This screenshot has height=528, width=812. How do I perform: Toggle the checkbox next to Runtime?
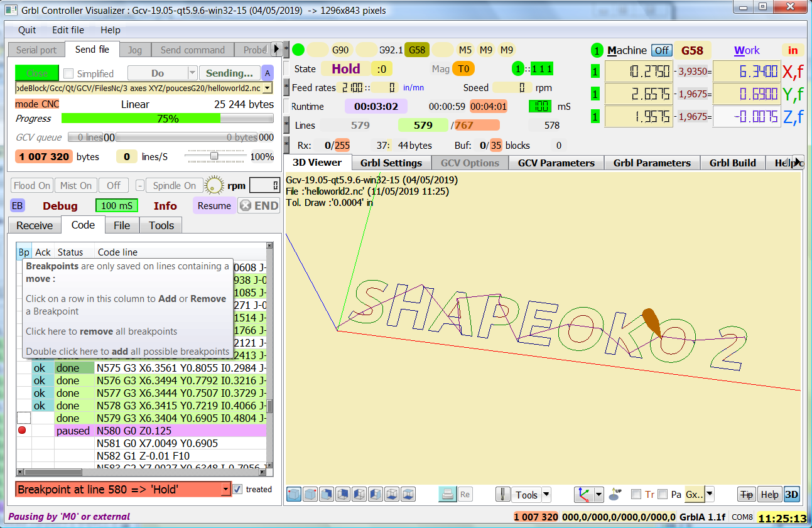[x=286, y=106]
